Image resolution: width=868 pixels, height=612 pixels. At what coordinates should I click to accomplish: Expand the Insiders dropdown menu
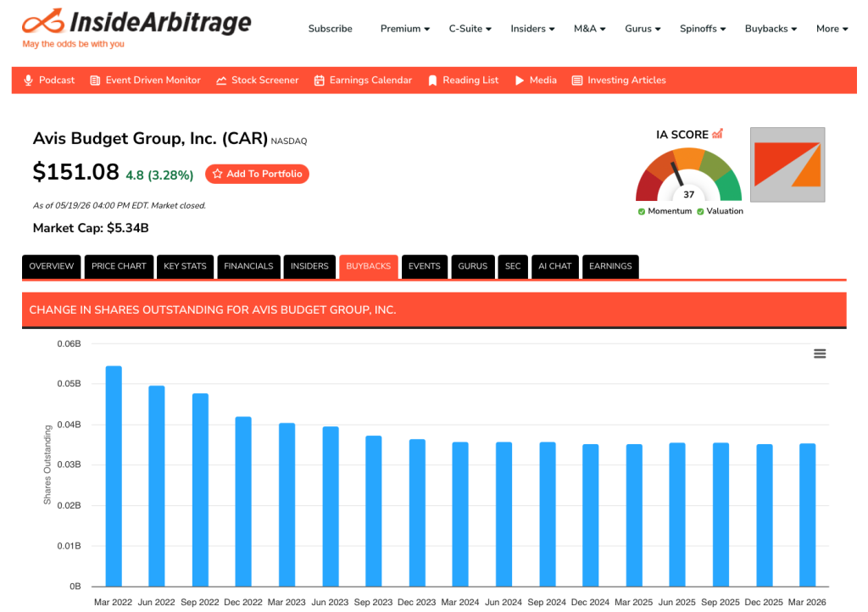[532, 29]
